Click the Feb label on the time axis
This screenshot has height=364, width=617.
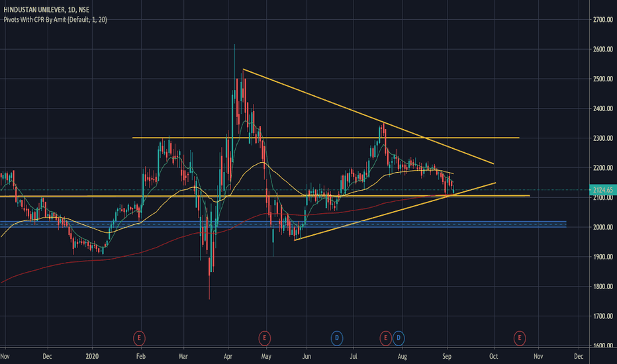click(141, 356)
